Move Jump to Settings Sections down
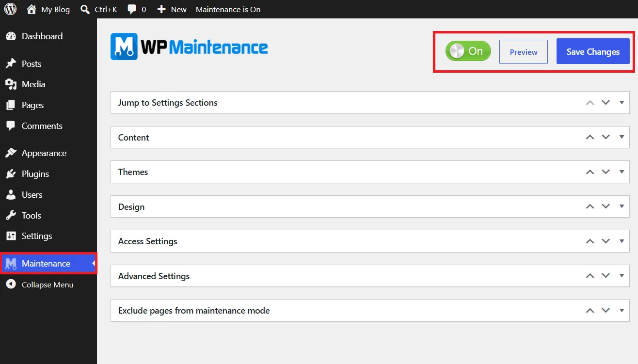The height and width of the screenshot is (364, 638). [x=606, y=102]
